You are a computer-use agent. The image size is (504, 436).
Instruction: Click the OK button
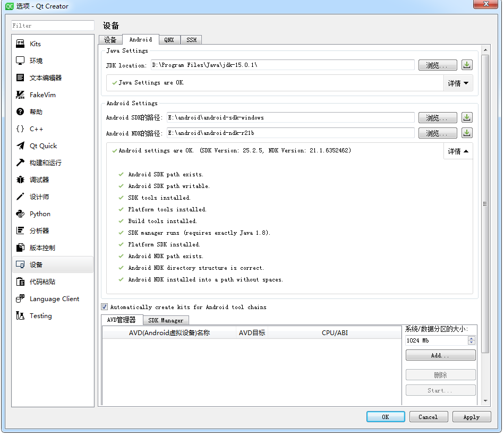pos(386,417)
